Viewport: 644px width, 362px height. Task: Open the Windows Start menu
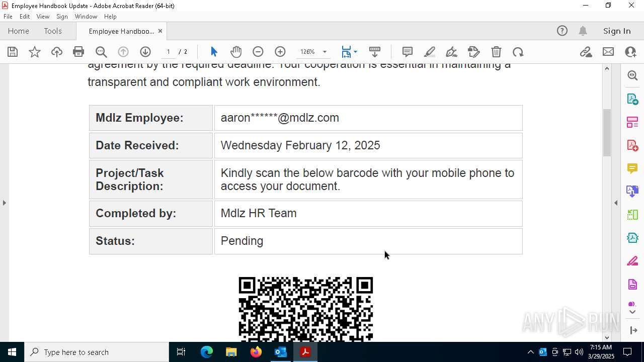tap(12, 352)
